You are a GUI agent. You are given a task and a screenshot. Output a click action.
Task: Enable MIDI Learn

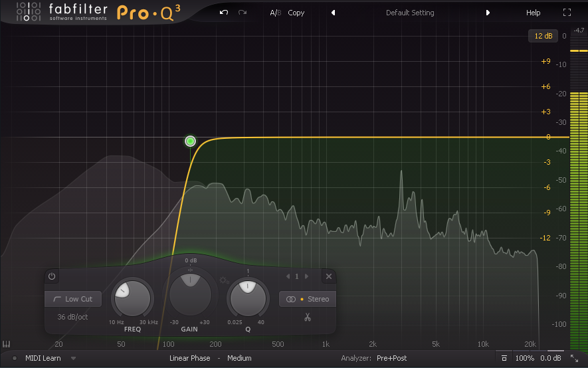43,358
